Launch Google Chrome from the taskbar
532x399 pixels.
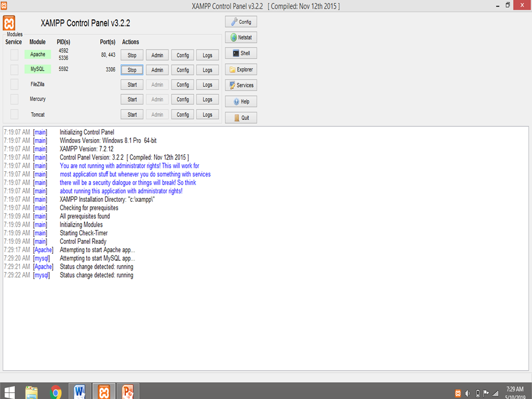tap(55, 392)
